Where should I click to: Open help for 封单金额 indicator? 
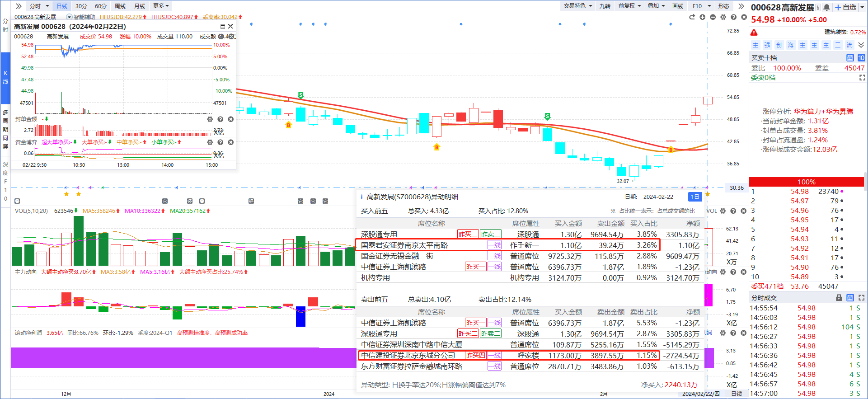(x=220, y=119)
